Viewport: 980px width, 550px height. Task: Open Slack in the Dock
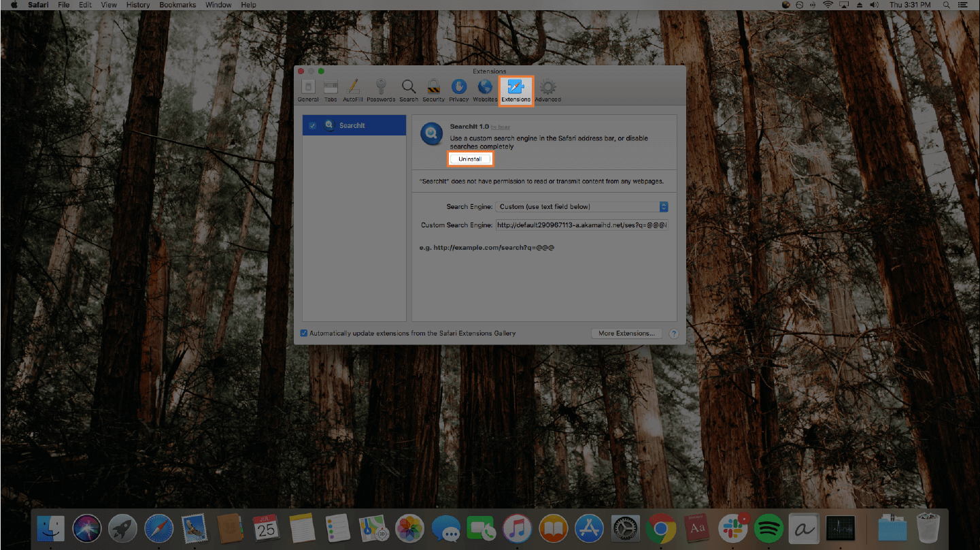tap(733, 528)
